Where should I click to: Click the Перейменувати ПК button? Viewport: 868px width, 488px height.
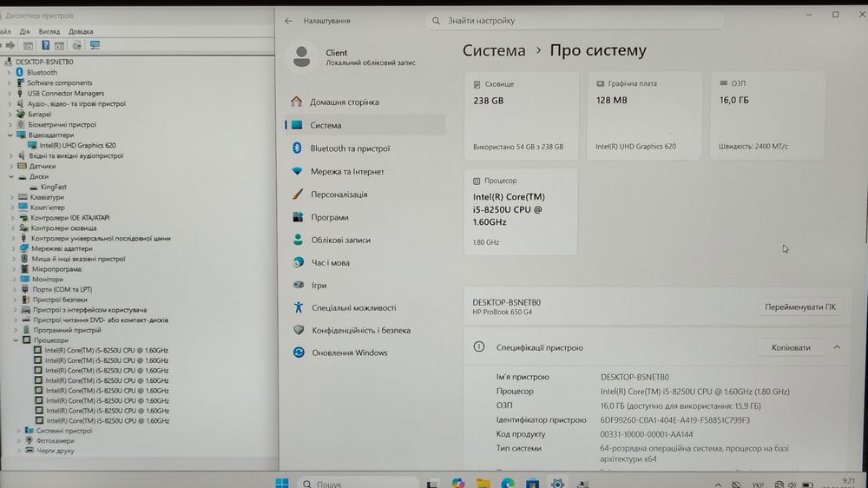(800, 307)
